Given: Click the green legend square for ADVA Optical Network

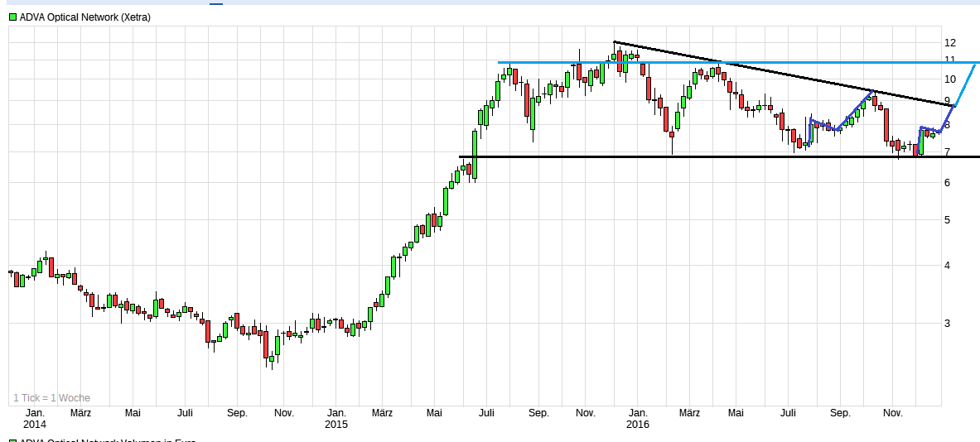Looking at the screenshot, I should (12, 17).
